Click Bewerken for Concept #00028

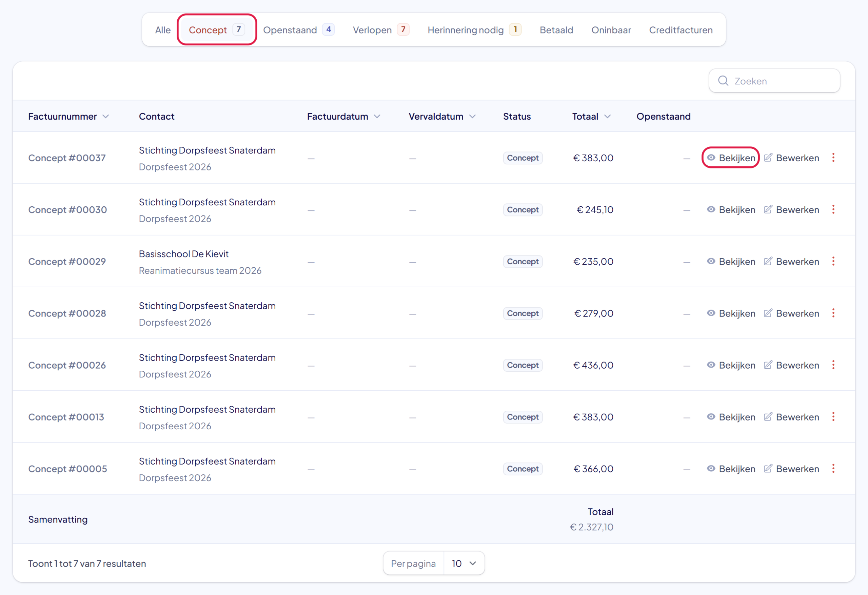791,313
